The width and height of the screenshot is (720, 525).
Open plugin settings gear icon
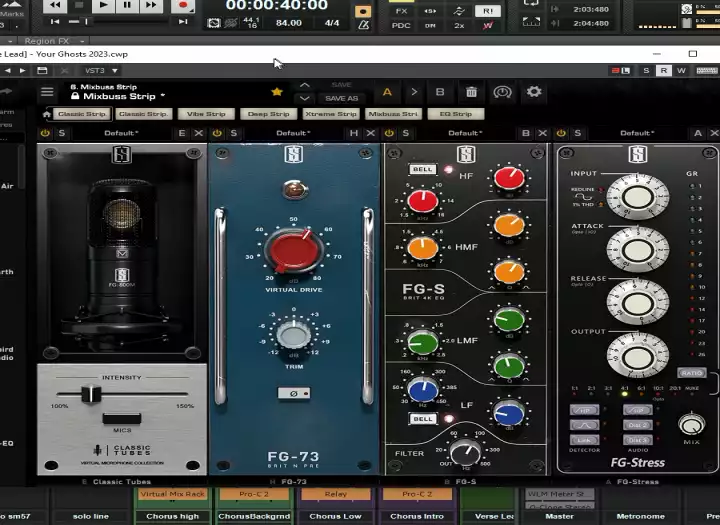pyautogui.click(x=534, y=91)
